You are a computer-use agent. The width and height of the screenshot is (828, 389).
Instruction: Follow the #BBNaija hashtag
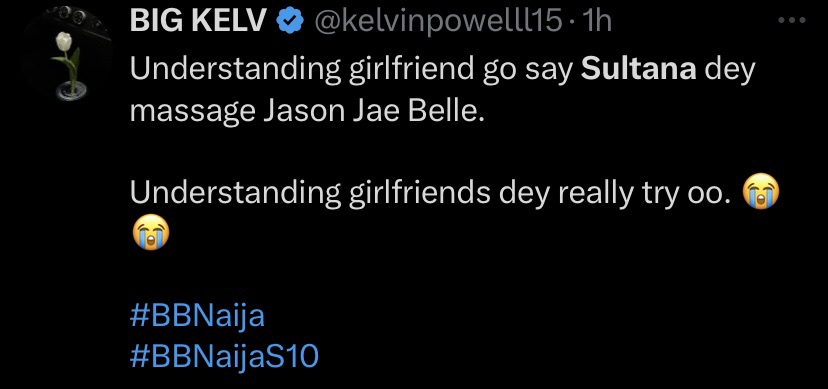pos(197,318)
